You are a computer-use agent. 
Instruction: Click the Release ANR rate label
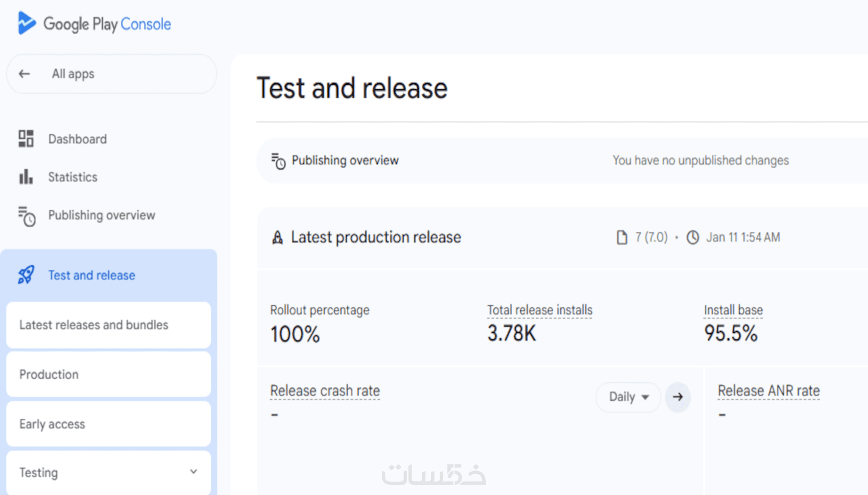click(x=768, y=391)
